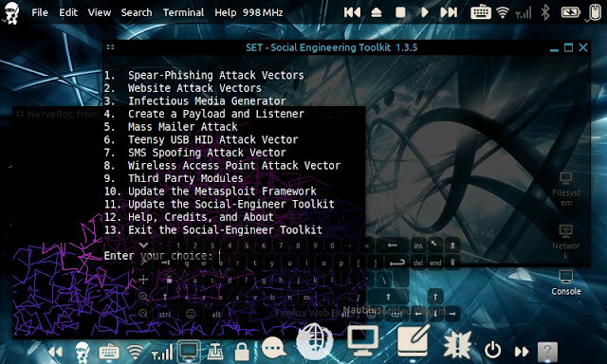Open the File menu
The width and height of the screenshot is (607, 364).
(40, 12)
